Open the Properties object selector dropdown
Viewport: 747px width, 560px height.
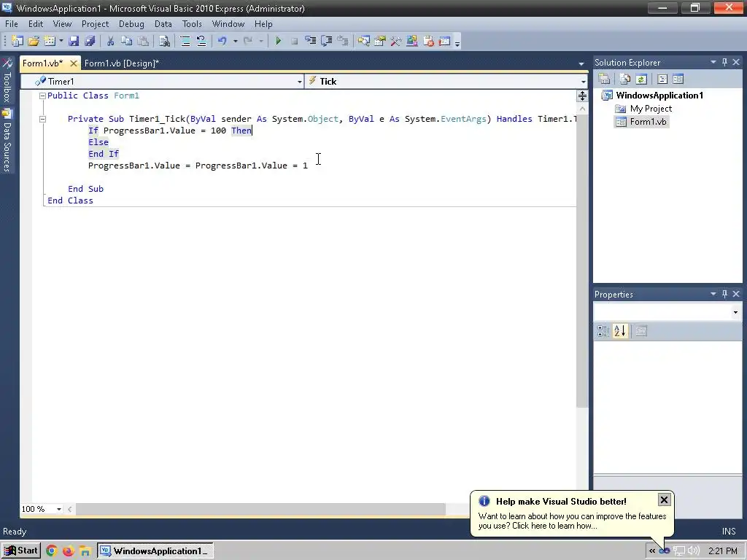click(735, 312)
